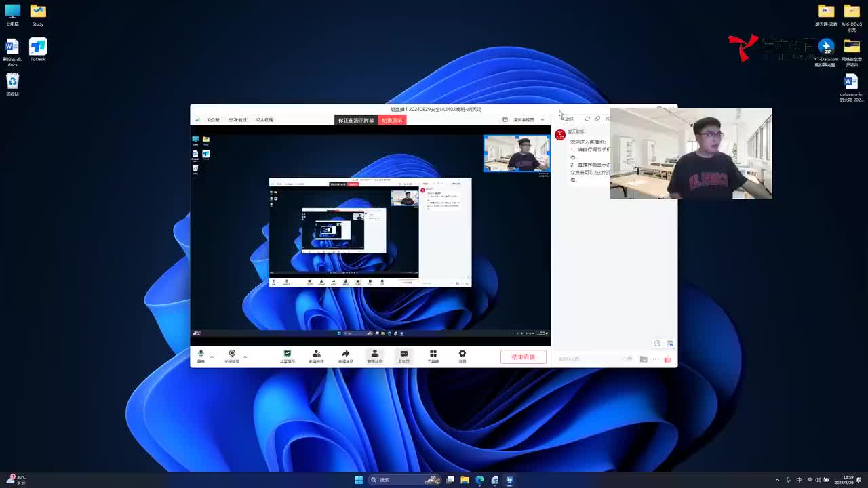
Task: Open more options dots in chat bar
Action: 656,359
